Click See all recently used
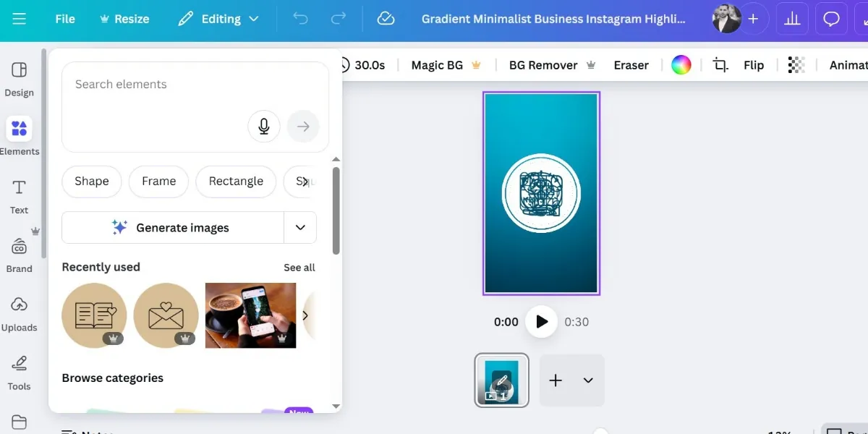The height and width of the screenshot is (434, 868). 299,268
